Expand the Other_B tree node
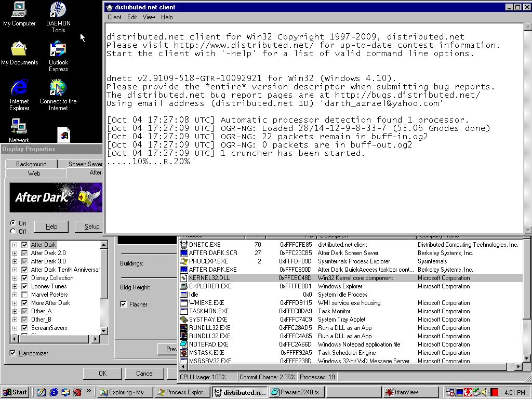Screen dimensions: 532x399 click(x=15, y=320)
